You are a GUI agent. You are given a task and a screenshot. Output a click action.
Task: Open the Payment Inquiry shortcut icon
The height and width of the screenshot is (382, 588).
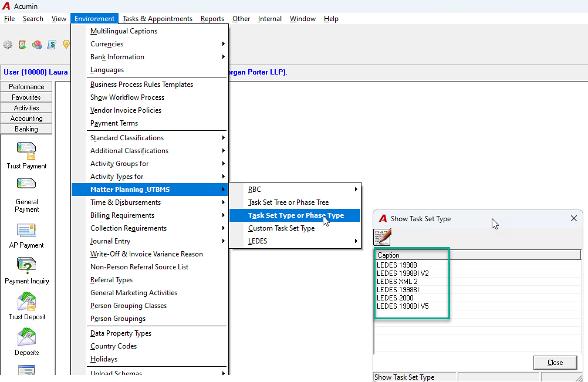point(26,265)
